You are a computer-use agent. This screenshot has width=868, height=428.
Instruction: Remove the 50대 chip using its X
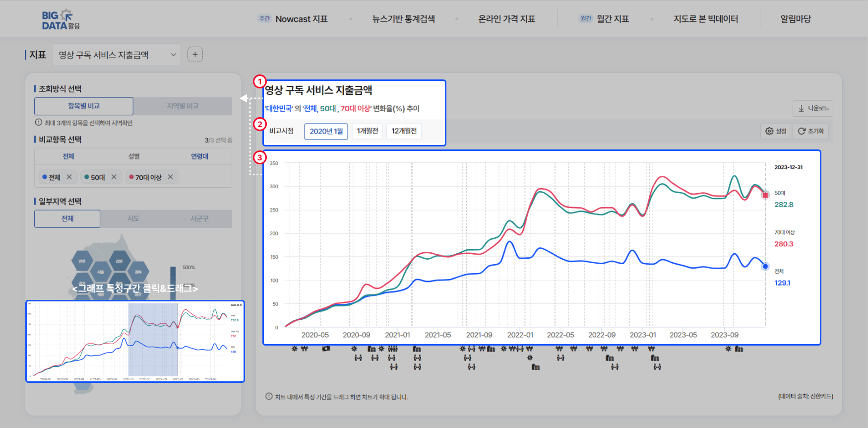pos(114,177)
